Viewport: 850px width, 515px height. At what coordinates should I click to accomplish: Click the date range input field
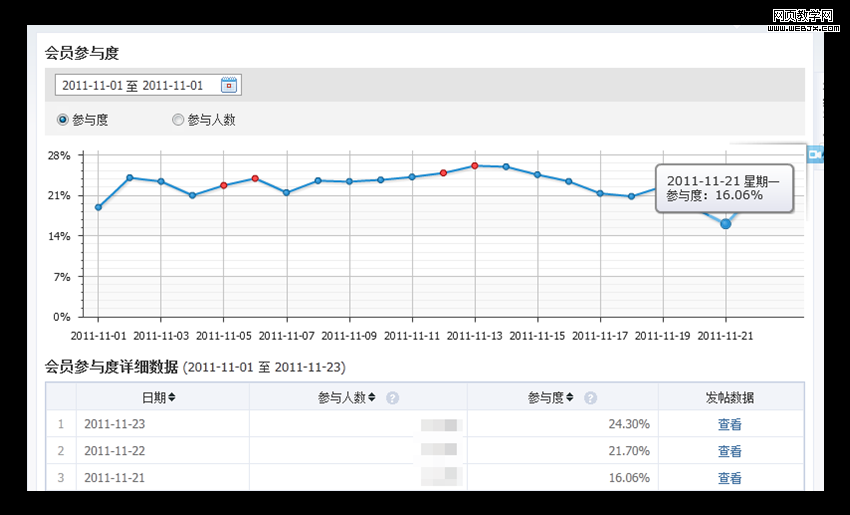coord(135,86)
